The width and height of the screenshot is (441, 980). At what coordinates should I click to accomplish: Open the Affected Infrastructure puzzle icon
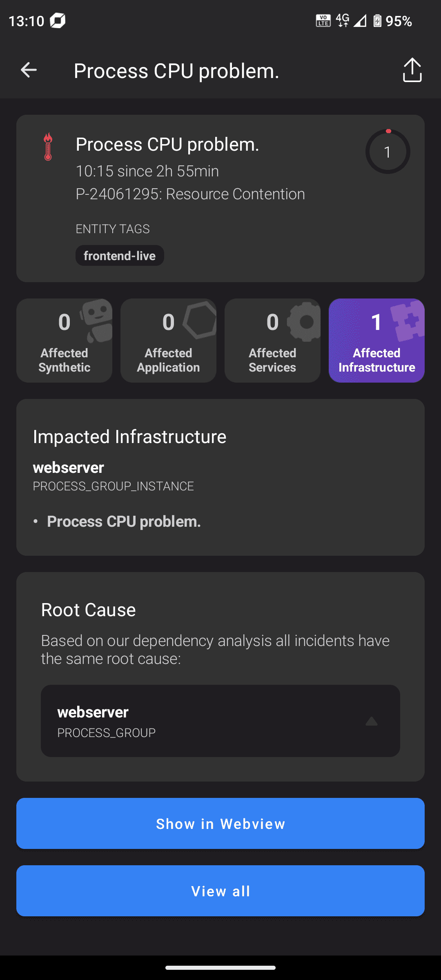click(x=407, y=323)
